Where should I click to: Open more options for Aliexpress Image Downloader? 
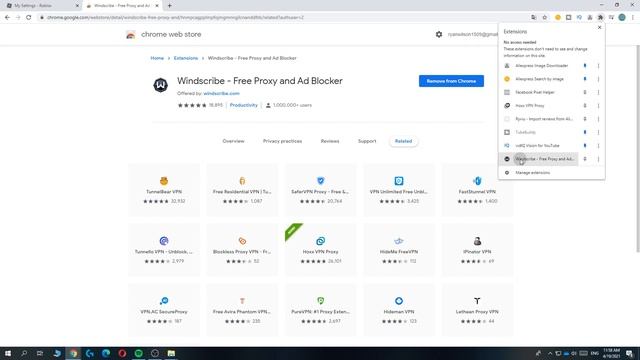pyautogui.click(x=598, y=66)
